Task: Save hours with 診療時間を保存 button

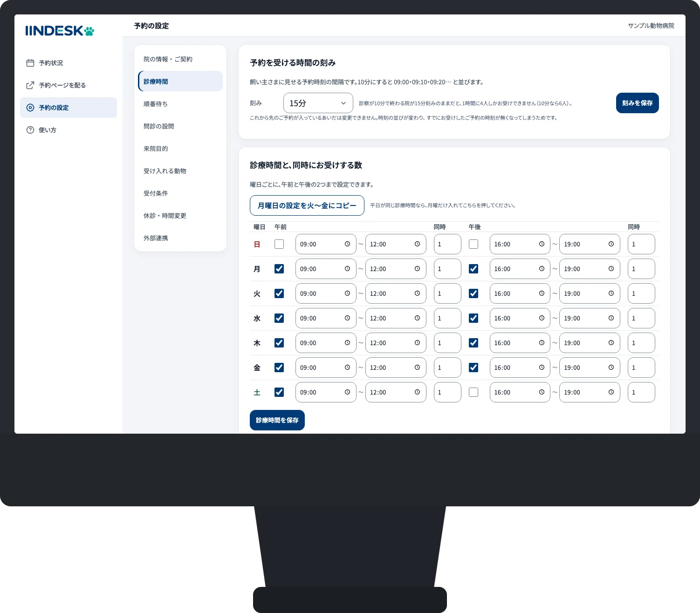Action: tap(277, 420)
